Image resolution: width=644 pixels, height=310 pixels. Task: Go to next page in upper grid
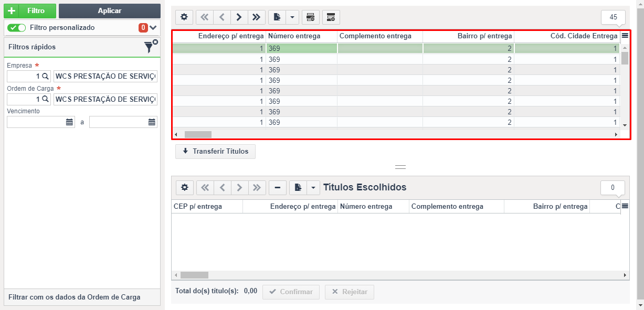click(x=239, y=17)
